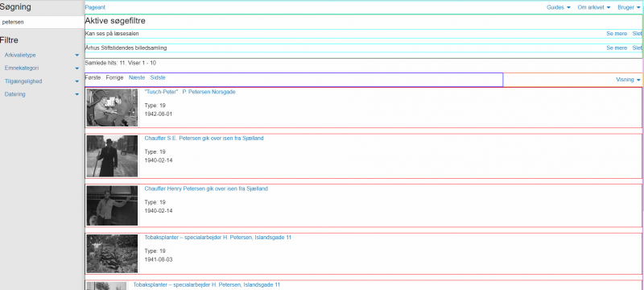
Task: Open the Chauffør S.E. Petersen thumbnail
Action: coord(112,156)
